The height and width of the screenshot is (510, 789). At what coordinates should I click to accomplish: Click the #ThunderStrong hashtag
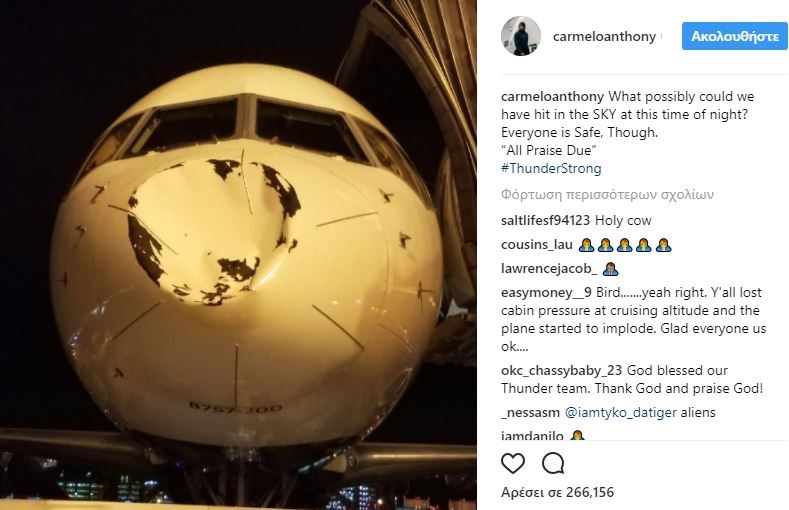point(550,169)
